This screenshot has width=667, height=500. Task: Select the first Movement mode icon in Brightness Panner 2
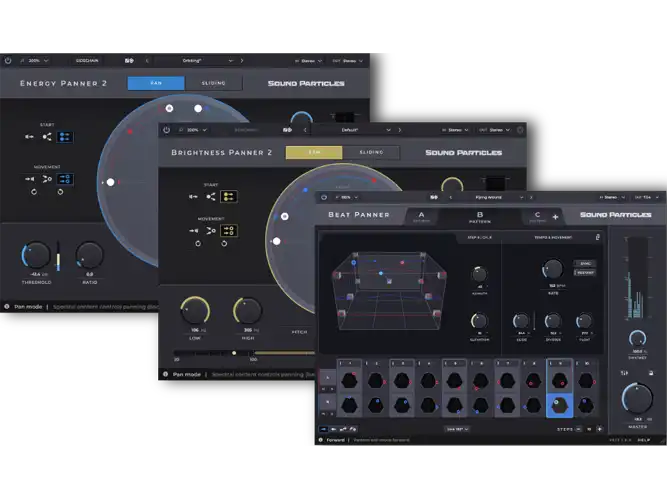[x=194, y=231]
